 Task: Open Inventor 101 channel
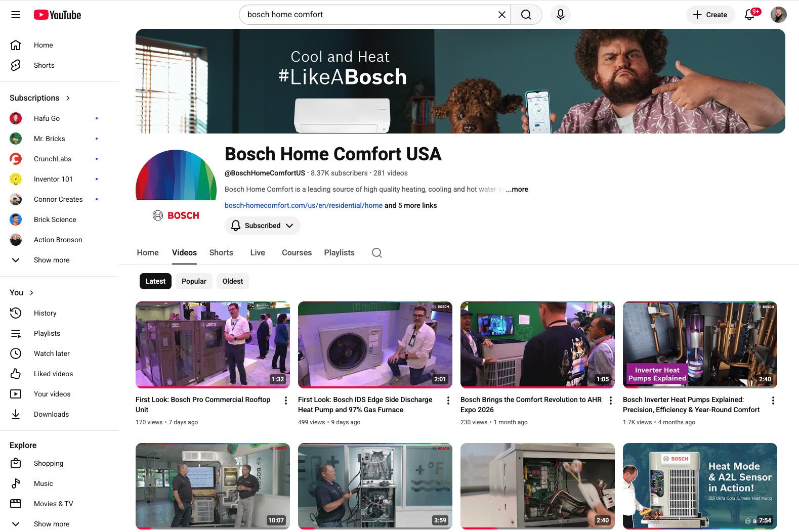[x=60, y=179]
